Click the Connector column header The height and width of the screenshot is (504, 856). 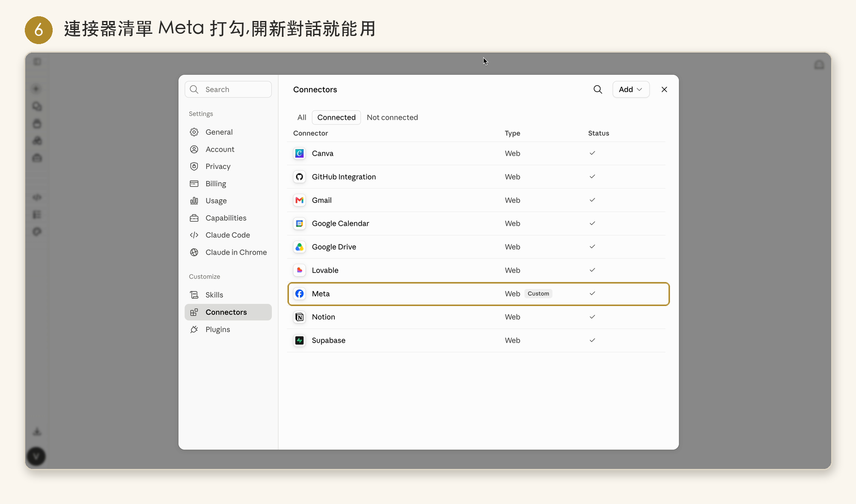coord(310,133)
